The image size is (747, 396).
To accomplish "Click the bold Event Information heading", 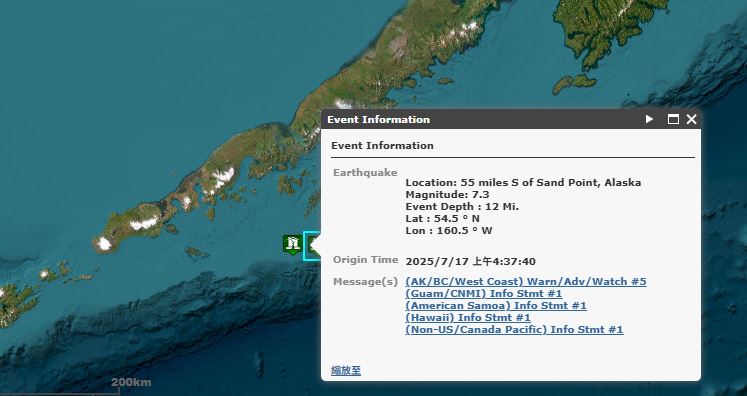I will 382,145.
